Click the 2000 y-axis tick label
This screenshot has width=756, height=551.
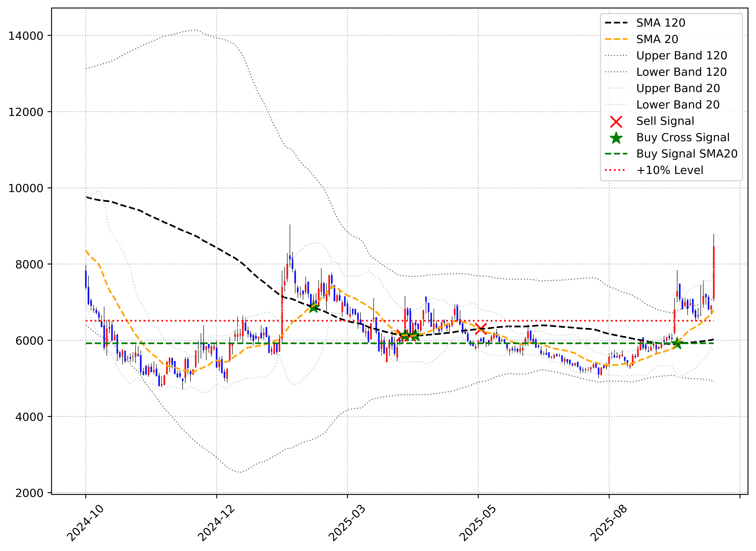pyautogui.click(x=29, y=493)
